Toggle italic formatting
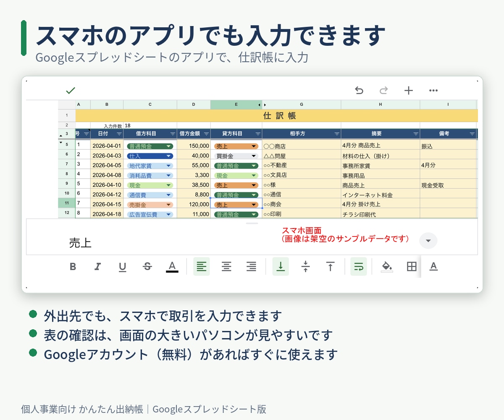This screenshot has height=420, width=504. pos(98,266)
